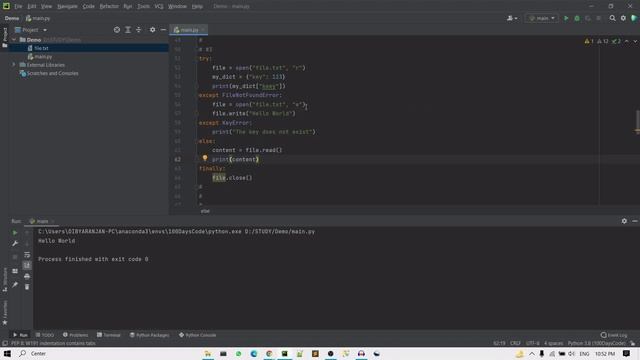The width and height of the screenshot is (640, 360).
Task: Go to previous highlighted error arrow
Action: coord(627,41)
